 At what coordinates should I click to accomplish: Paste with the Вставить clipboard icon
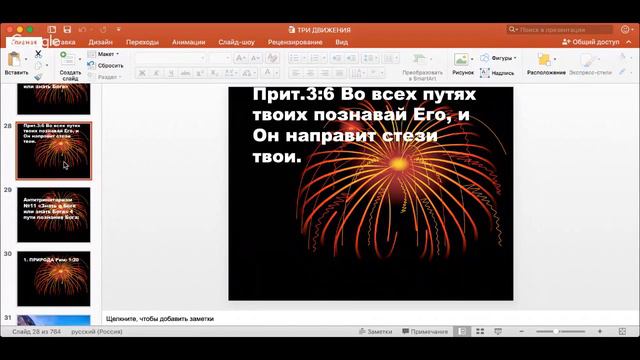[14, 59]
